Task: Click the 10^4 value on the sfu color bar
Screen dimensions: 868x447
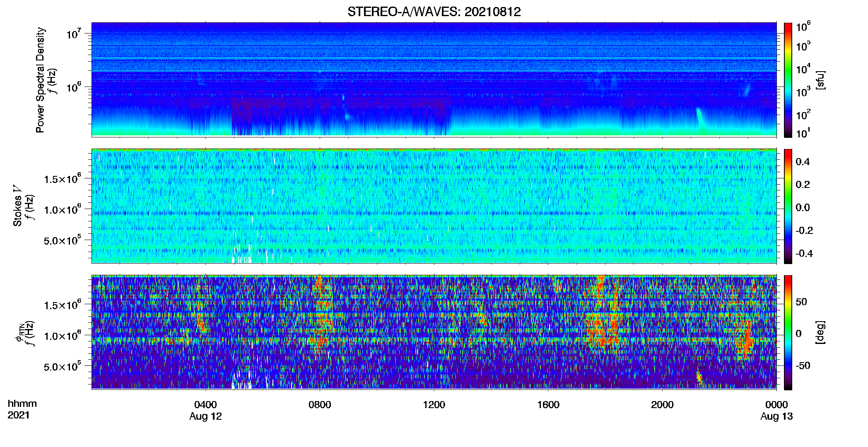Action: coord(803,69)
